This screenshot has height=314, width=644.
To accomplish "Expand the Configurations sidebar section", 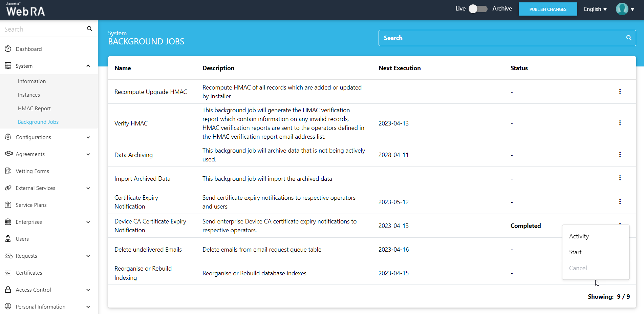I will (x=88, y=137).
